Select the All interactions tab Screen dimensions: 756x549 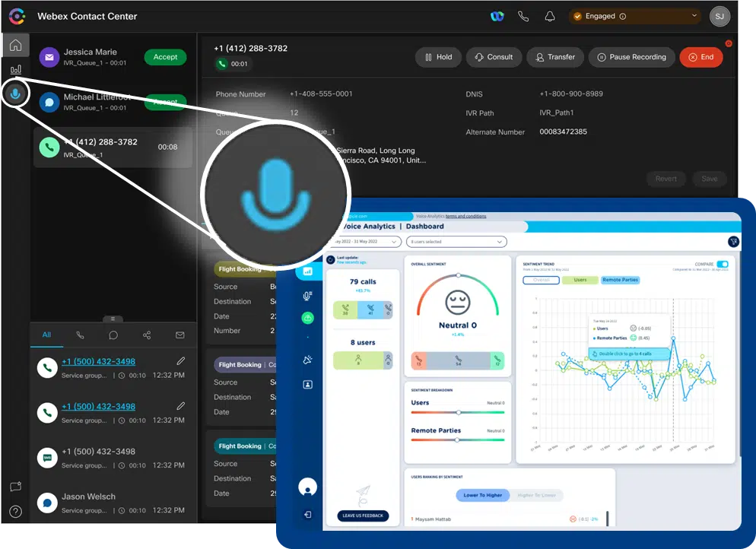46,335
